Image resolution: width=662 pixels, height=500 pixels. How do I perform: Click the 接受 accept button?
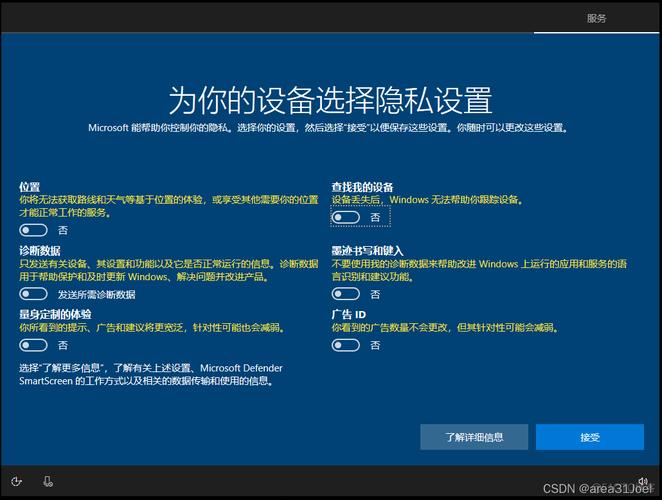coord(590,437)
